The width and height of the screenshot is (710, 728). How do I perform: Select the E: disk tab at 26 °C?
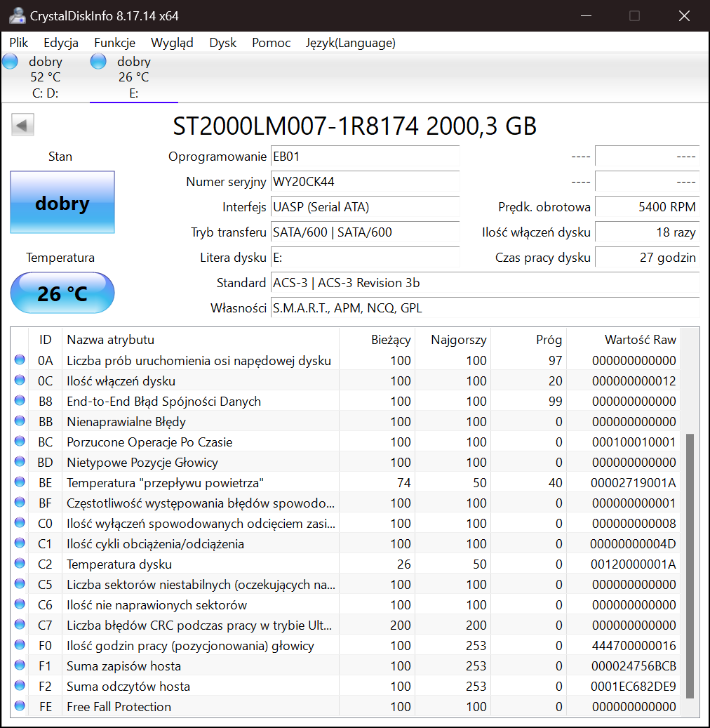tap(133, 77)
